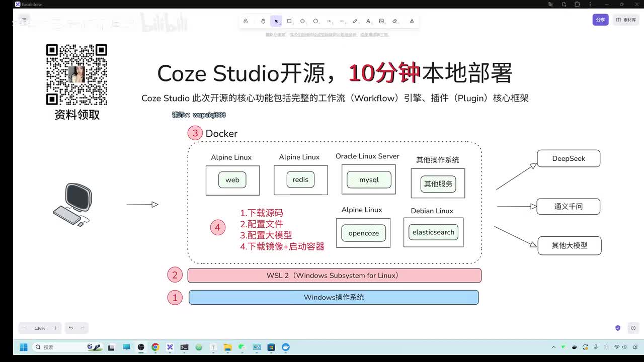The image size is (644, 362).
Task: Select the opencoze container box
Action: 363,233
